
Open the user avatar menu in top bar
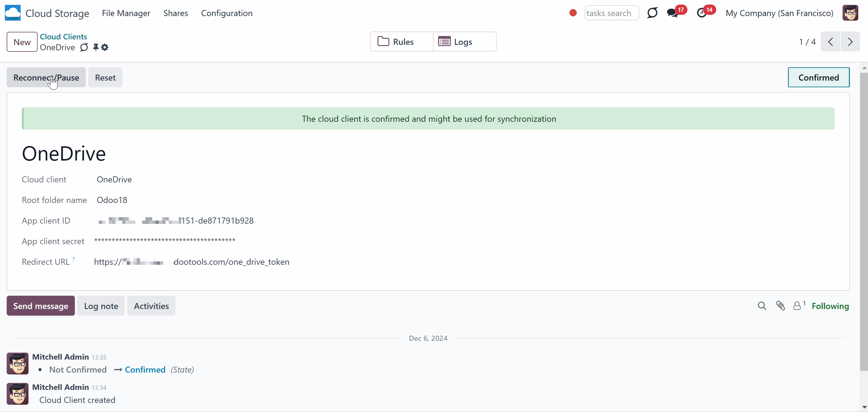[x=850, y=13]
